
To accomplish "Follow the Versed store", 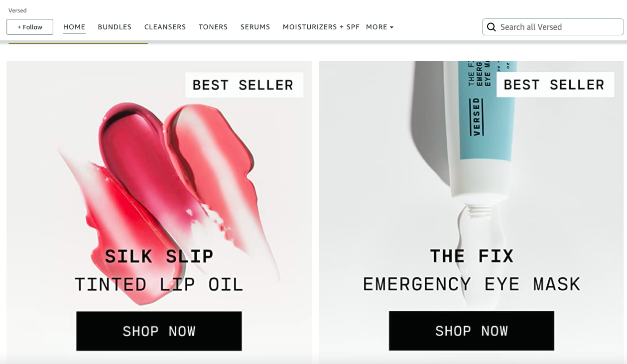I will click(30, 27).
